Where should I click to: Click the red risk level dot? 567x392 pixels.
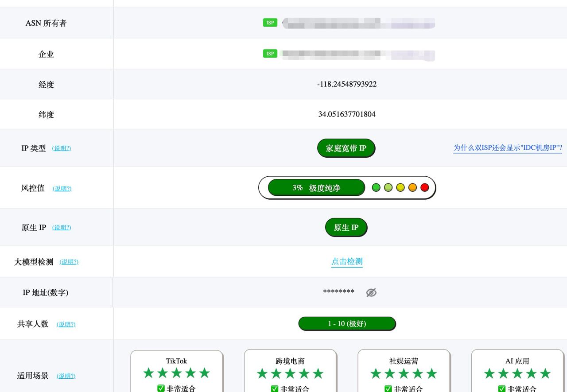pyautogui.click(x=425, y=188)
